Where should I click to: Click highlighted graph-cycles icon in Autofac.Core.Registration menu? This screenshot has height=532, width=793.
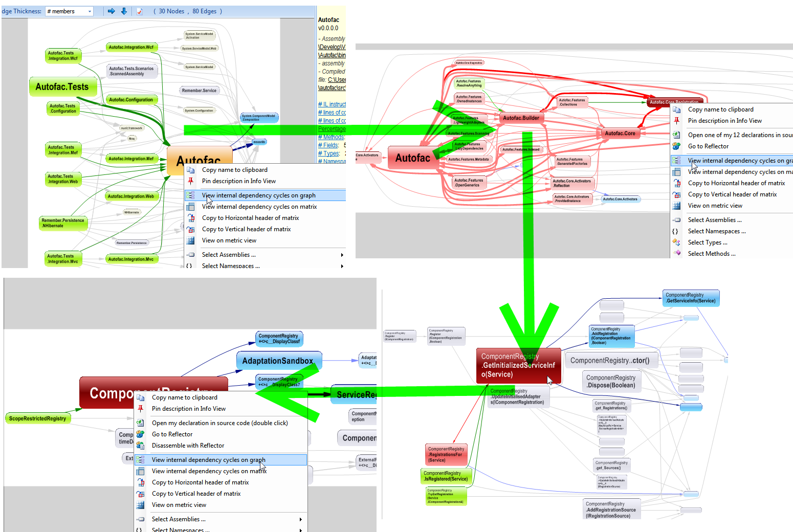676,161
